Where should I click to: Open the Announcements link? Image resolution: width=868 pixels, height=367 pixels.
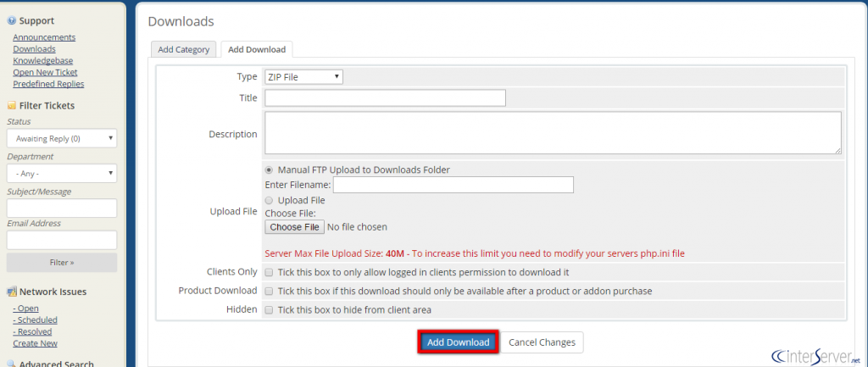pyautogui.click(x=44, y=37)
